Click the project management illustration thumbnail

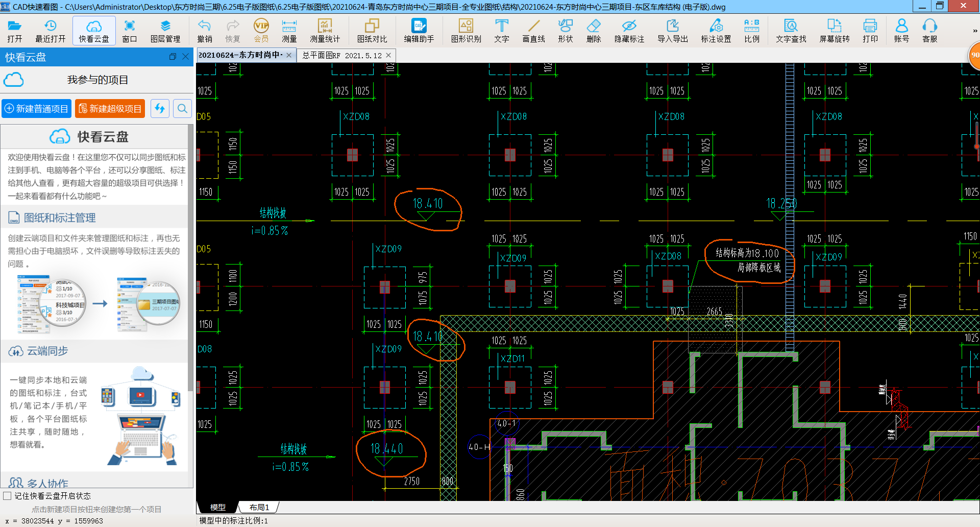pyautogui.click(x=99, y=304)
